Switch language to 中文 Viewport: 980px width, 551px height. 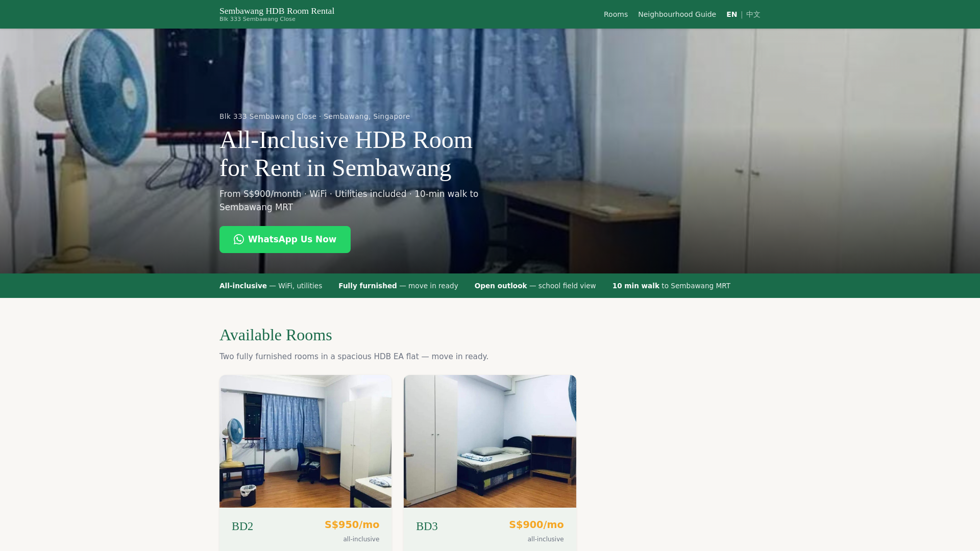[x=753, y=14]
